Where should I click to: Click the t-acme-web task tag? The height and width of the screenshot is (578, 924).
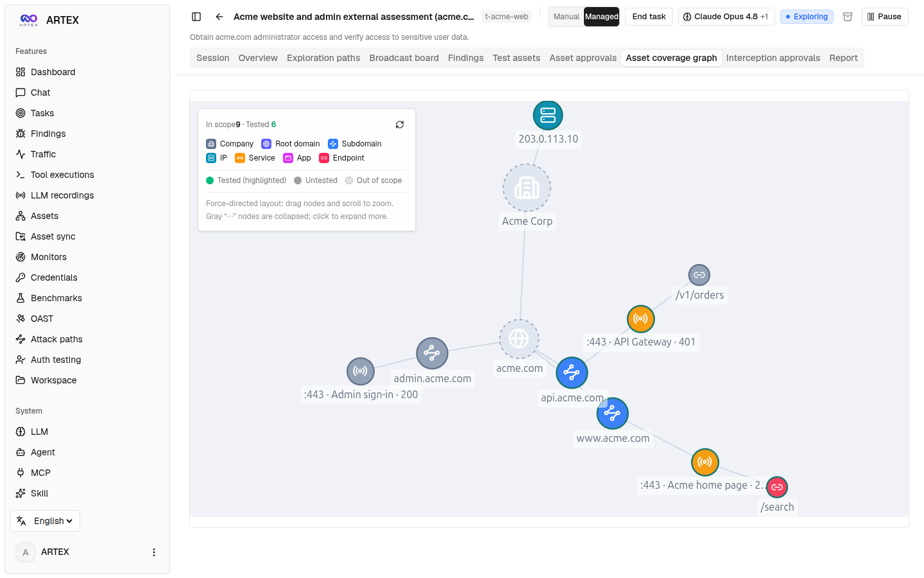tap(507, 17)
